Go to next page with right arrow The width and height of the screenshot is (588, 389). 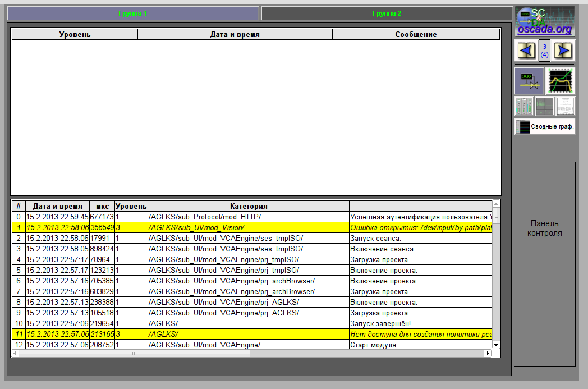tap(563, 51)
